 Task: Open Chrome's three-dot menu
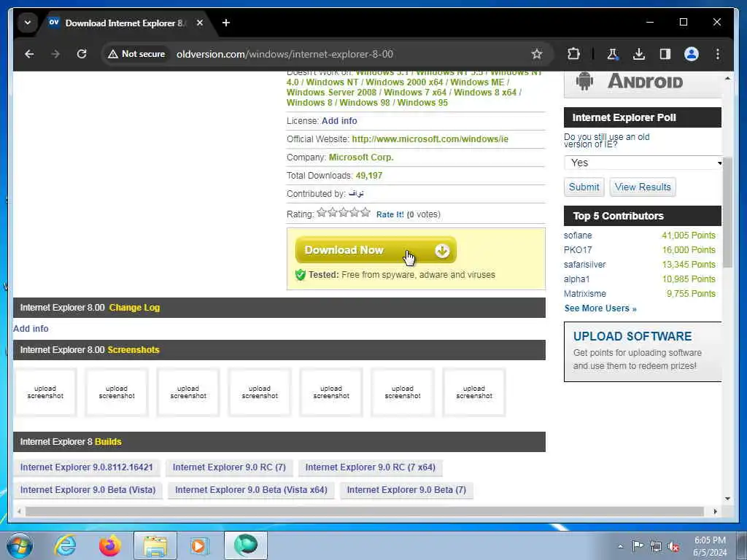pyautogui.click(x=718, y=54)
